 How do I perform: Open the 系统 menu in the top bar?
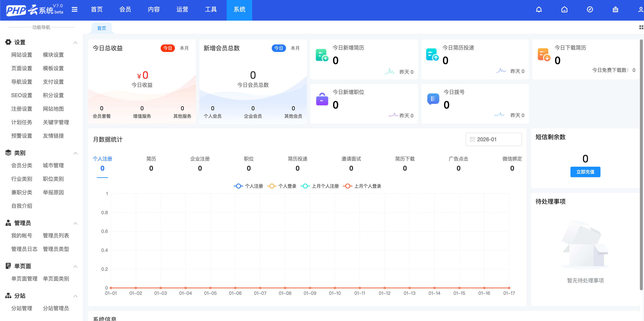pyautogui.click(x=239, y=10)
